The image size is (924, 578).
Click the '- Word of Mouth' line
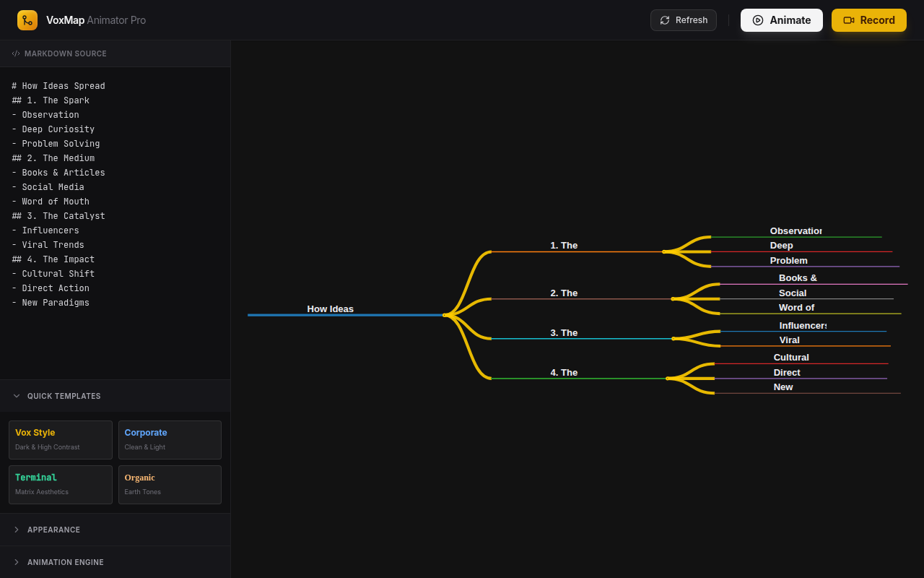click(x=51, y=202)
